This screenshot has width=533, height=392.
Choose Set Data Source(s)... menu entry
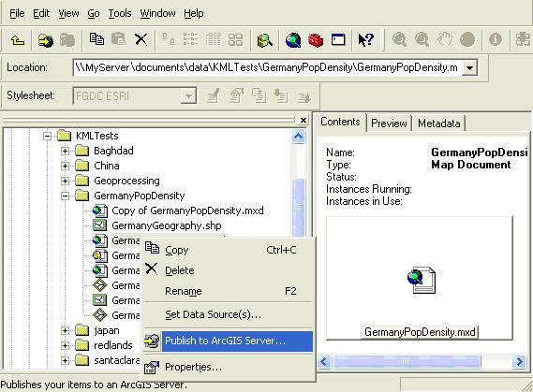228,314
